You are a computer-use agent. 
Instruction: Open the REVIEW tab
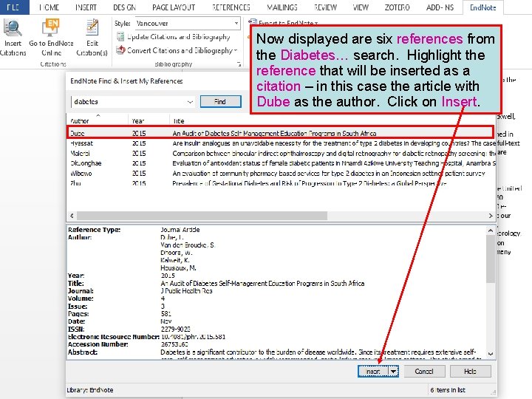click(x=325, y=7)
